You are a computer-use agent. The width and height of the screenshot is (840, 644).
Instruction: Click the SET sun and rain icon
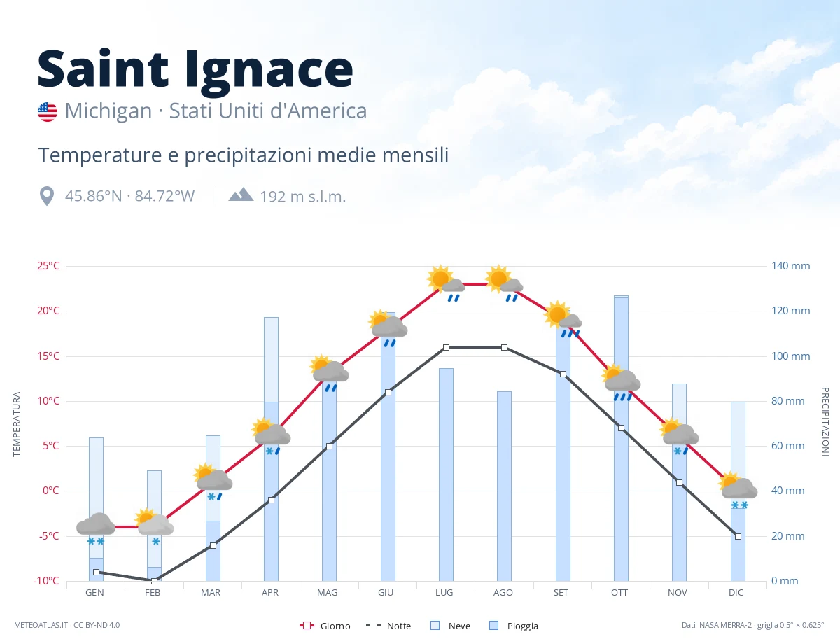[563, 319]
